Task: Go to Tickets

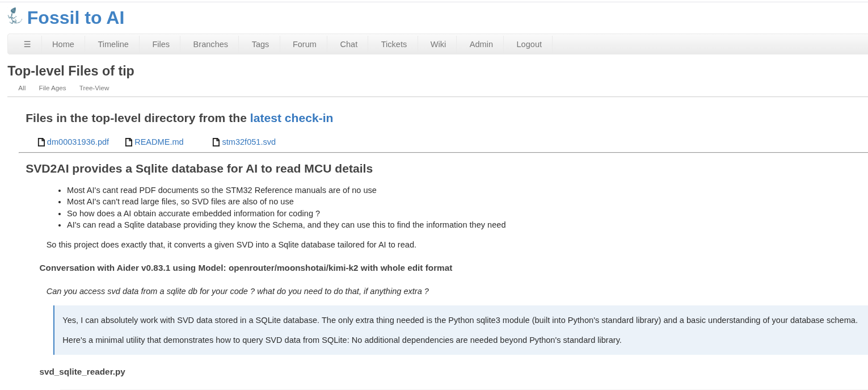Action: point(394,44)
